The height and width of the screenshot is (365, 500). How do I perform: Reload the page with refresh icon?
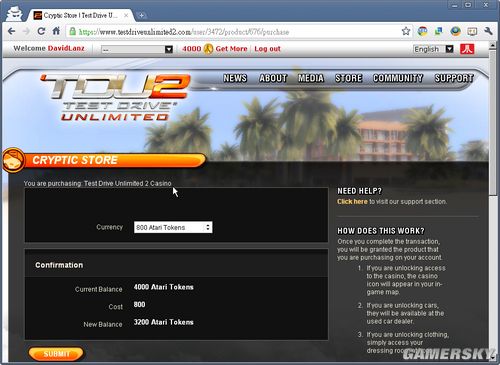[41, 31]
